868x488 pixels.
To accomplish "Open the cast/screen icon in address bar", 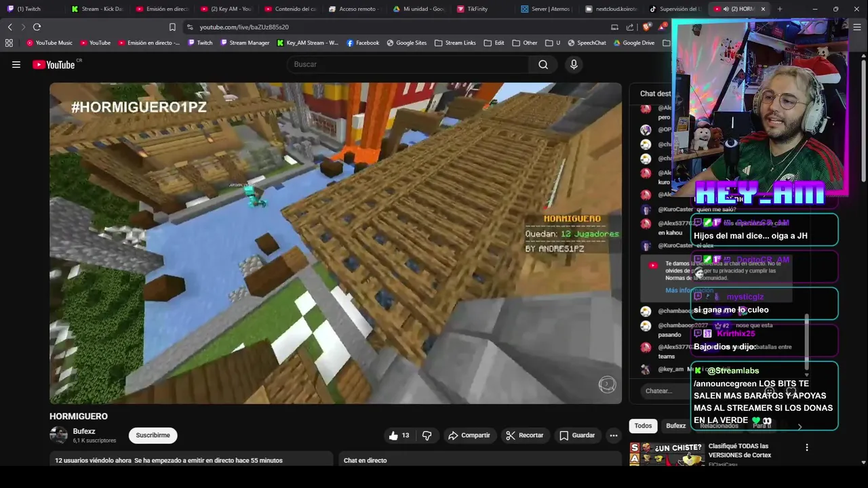I will click(x=614, y=27).
